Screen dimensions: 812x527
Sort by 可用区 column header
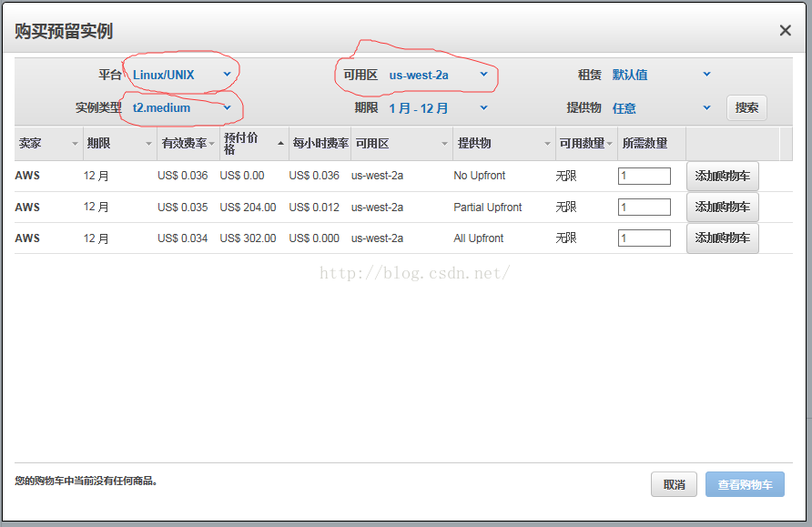401,144
